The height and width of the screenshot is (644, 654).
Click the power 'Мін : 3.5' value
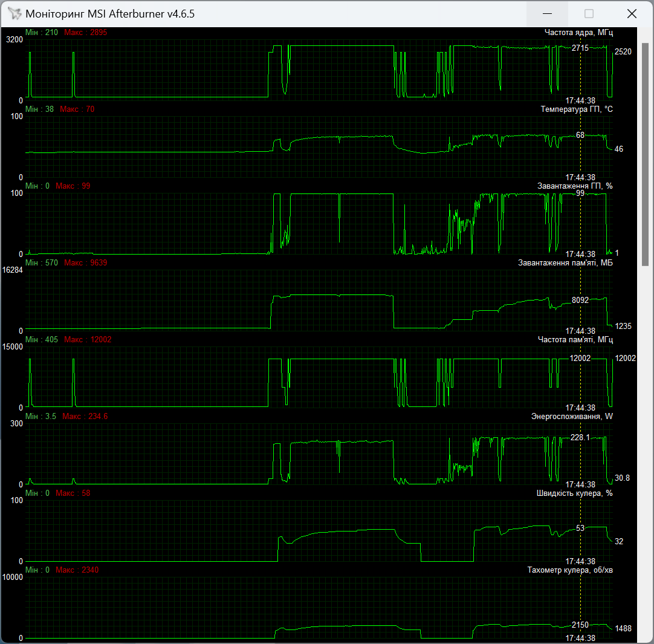[x=40, y=417]
